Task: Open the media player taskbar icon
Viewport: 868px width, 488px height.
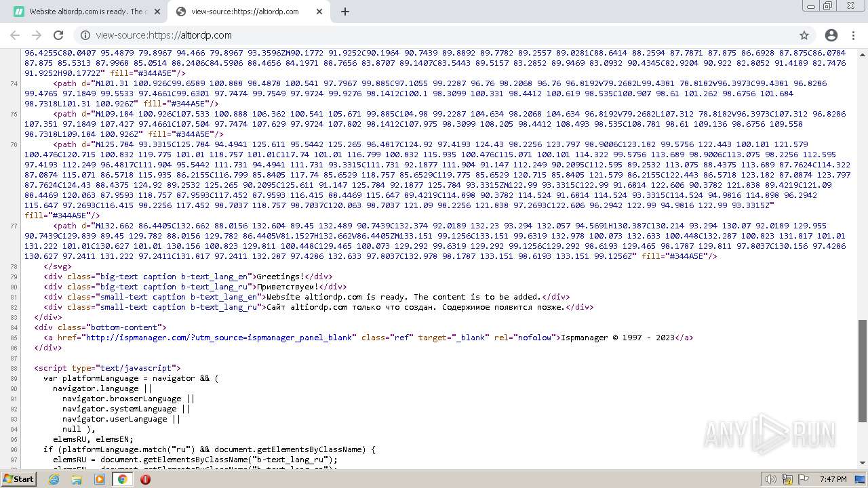Action: click(x=100, y=479)
